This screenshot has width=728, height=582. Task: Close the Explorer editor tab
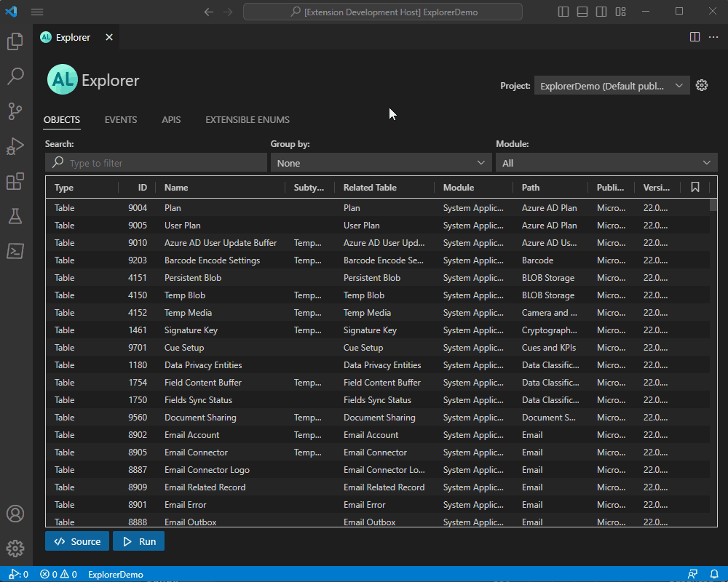tap(109, 37)
